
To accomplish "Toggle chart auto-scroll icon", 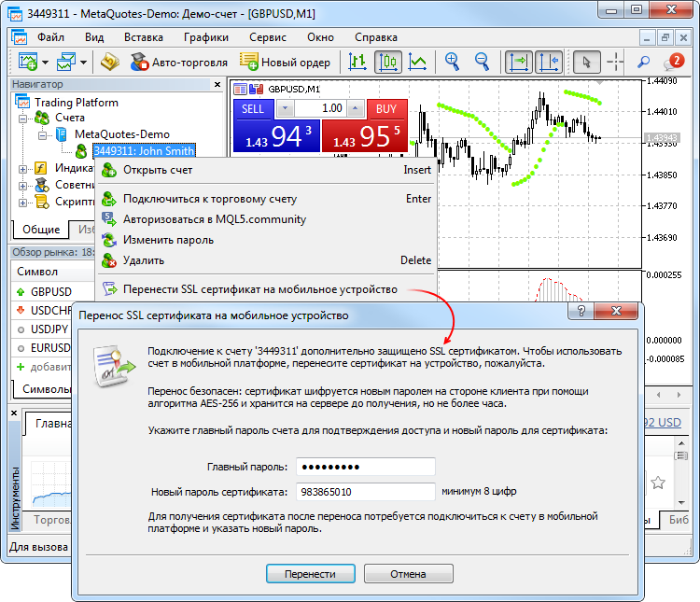I will click(519, 62).
